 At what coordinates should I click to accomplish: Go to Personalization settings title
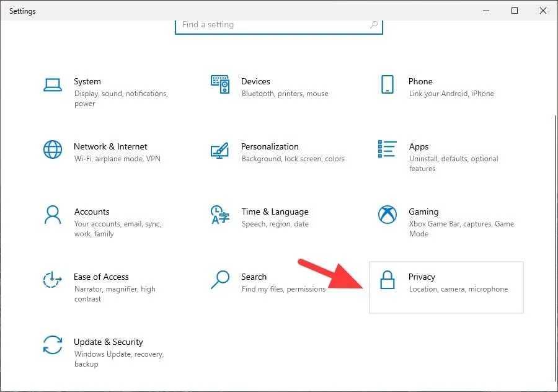[x=270, y=146]
